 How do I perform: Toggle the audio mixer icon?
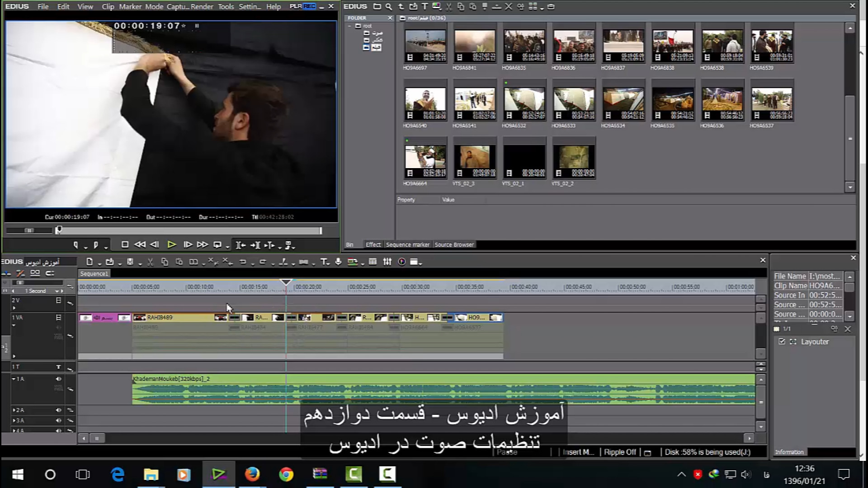click(x=387, y=262)
